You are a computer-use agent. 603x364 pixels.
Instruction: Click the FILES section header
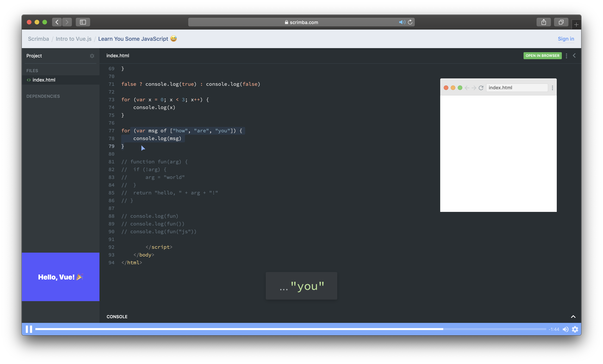click(32, 70)
